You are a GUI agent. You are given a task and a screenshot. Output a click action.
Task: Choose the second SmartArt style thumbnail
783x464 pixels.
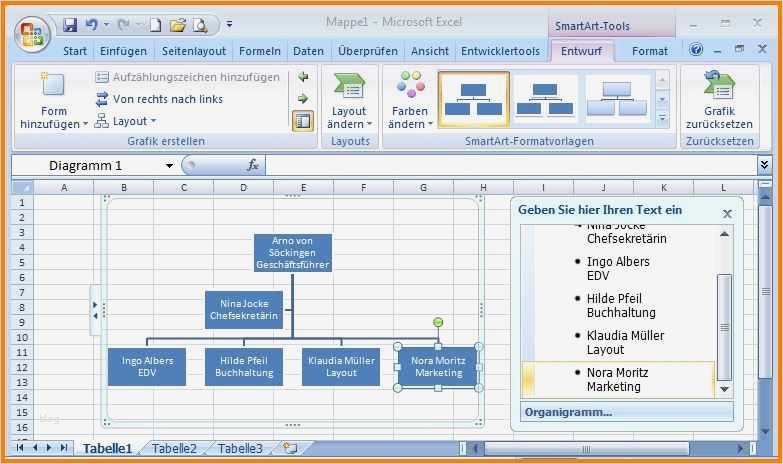[x=545, y=99]
